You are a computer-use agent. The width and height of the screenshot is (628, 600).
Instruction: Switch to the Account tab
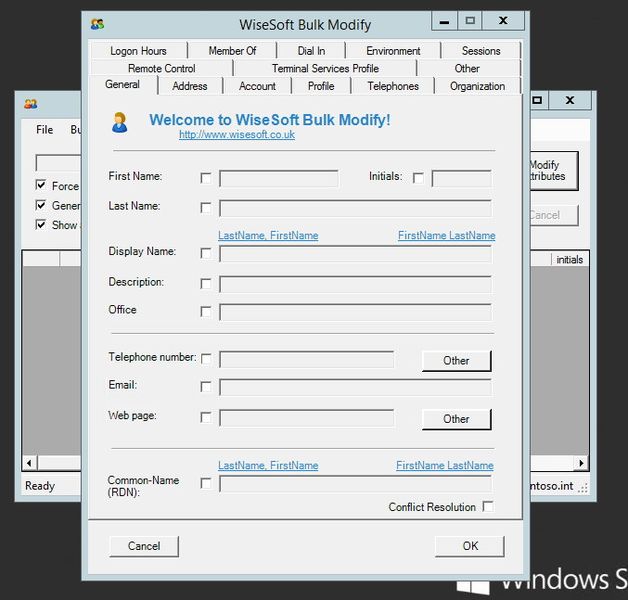[257, 86]
